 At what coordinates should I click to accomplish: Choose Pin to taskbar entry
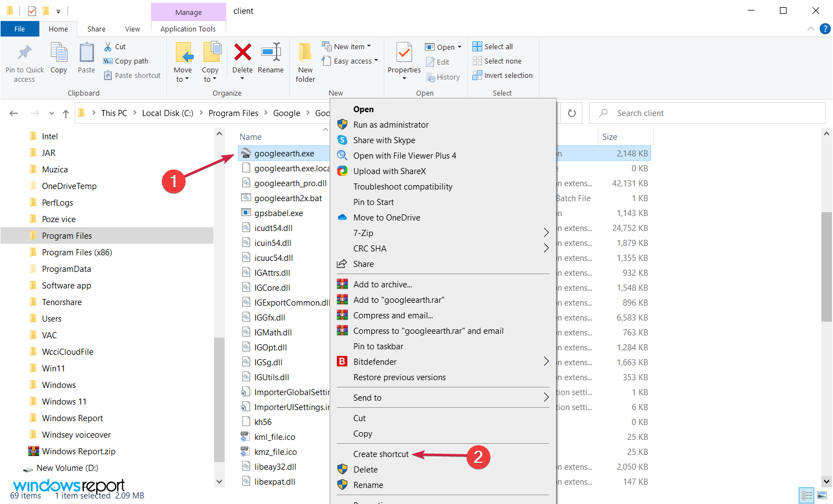tap(378, 347)
